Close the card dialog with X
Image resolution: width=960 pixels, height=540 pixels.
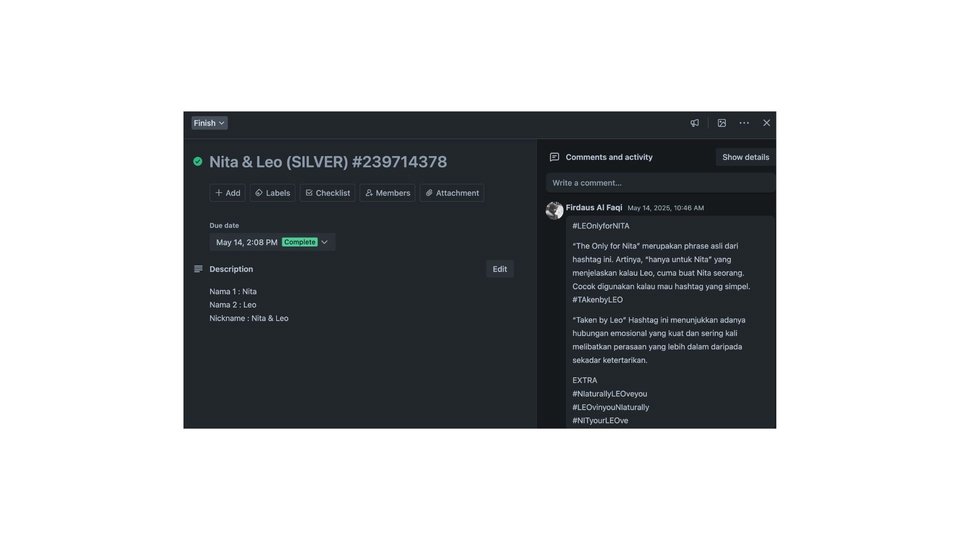(x=767, y=123)
